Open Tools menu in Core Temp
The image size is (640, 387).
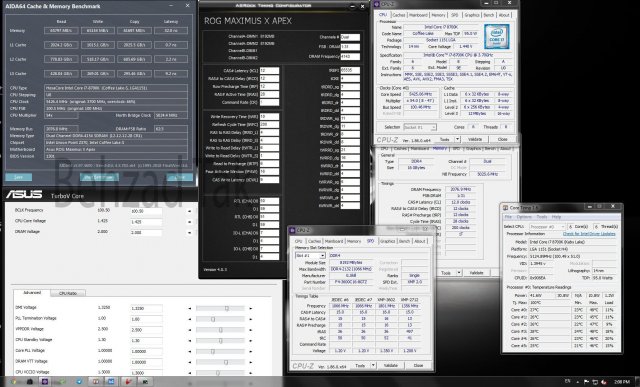(542, 217)
